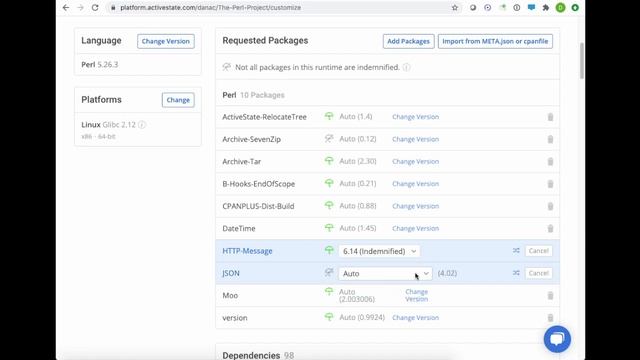This screenshot has width=640, height=360.
Task: Click the Dependencies 98 heading
Action: click(x=258, y=356)
